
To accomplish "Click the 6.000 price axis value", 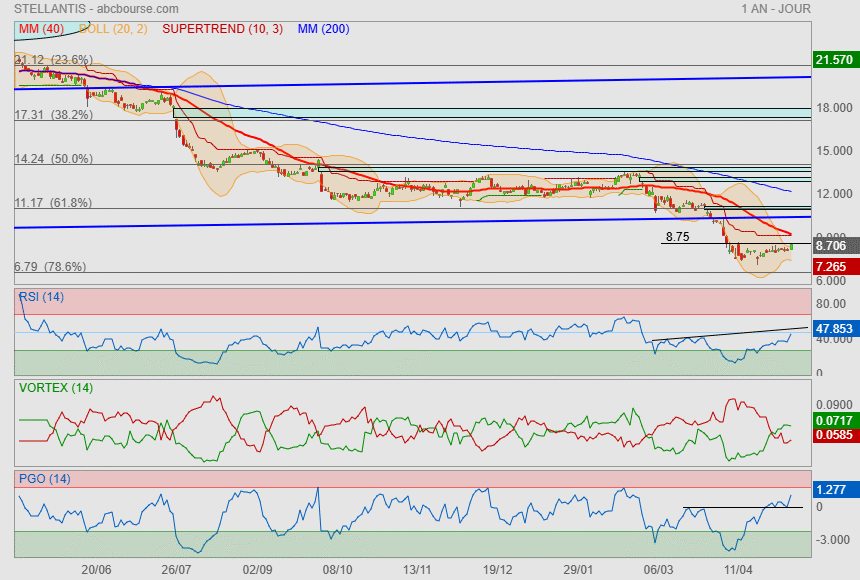I will coord(831,280).
